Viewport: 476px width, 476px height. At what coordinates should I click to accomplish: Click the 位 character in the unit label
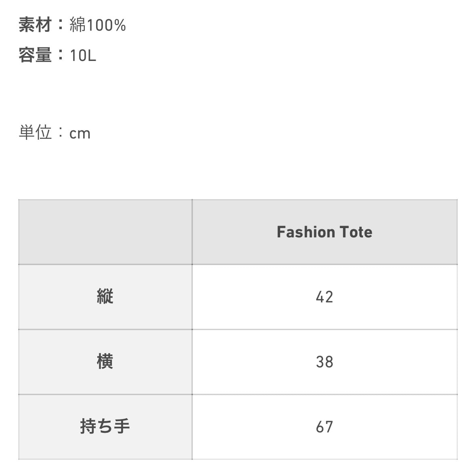click(44, 132)
